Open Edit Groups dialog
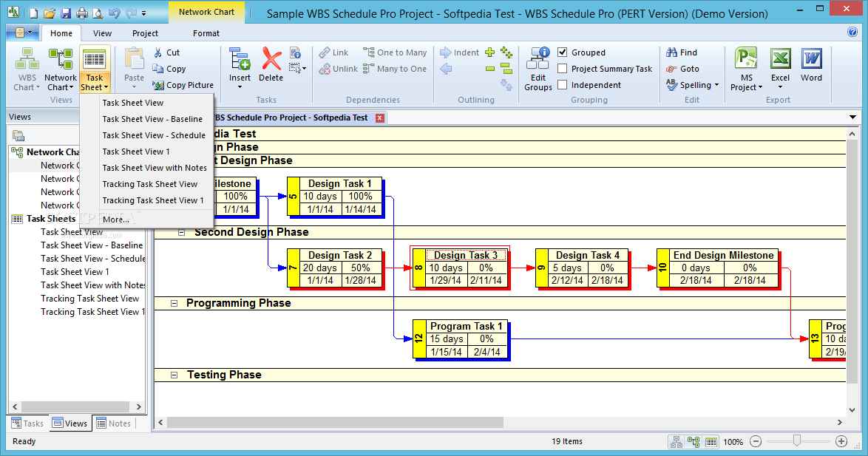 pos(538,69)
